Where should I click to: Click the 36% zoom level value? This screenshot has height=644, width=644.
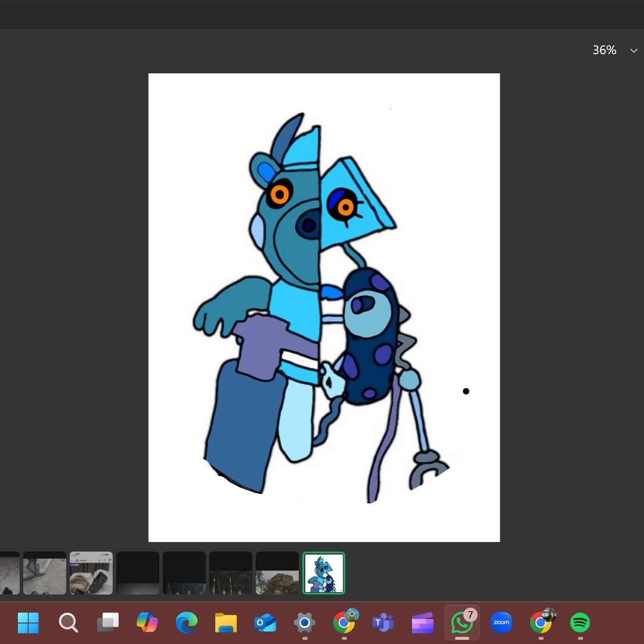coord(604,51)
